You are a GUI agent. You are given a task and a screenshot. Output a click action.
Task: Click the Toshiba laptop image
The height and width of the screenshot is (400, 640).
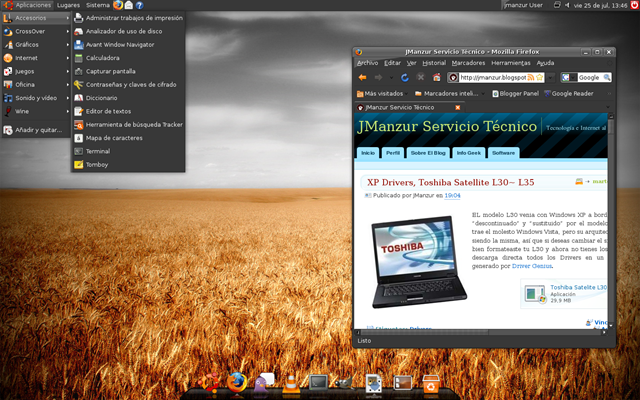point(419,262)
